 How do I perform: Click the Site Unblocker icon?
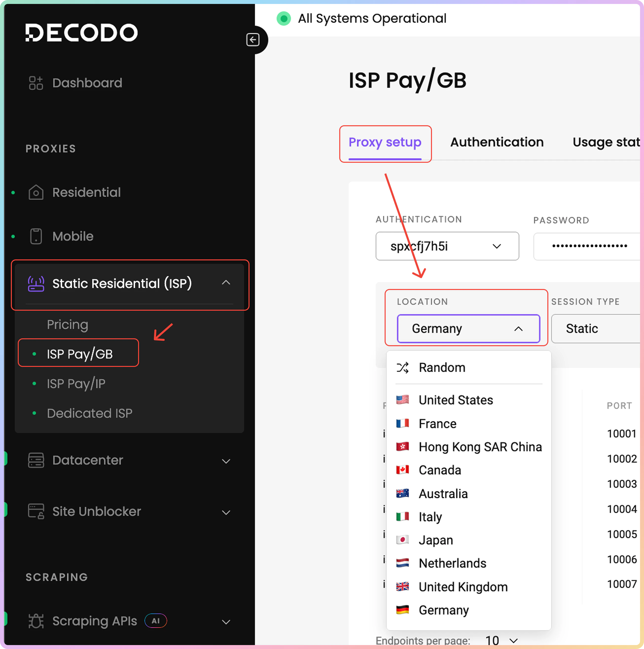coord(36,511)
